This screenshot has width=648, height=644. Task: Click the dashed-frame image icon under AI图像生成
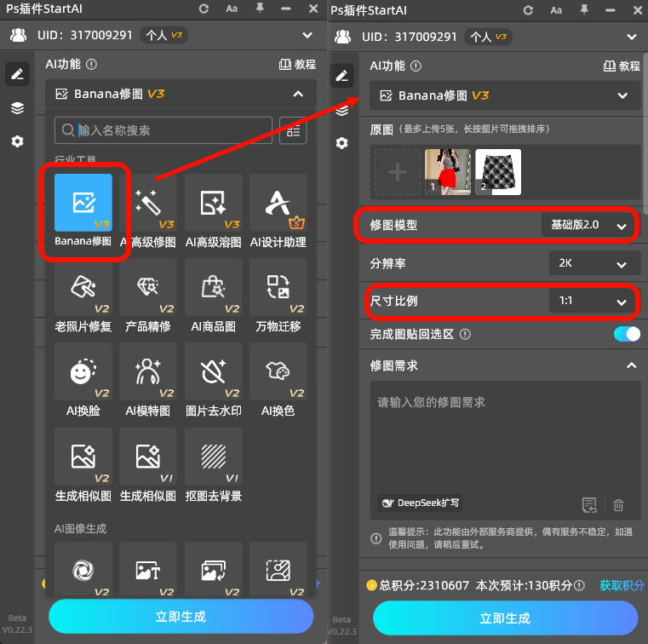click(278, 570)
